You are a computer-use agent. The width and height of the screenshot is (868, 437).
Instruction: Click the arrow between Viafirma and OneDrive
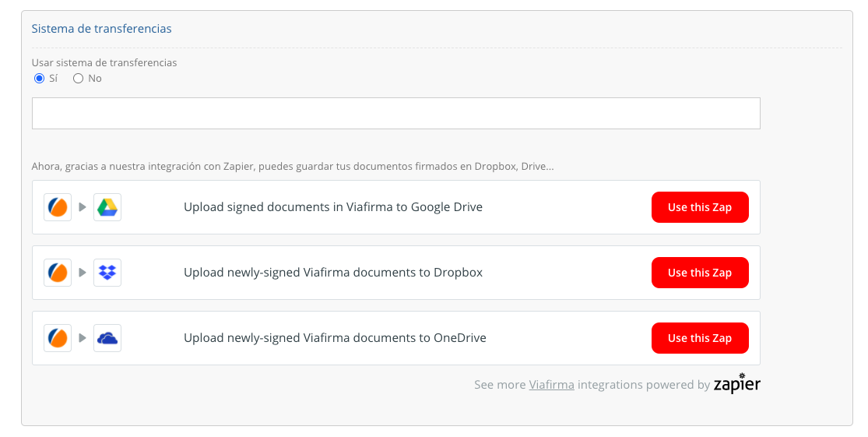coord(83,338)
